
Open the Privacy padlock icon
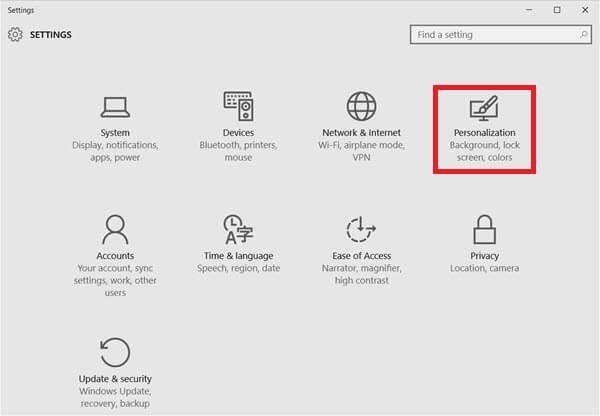pyautogui.click(x=484, y=229)
